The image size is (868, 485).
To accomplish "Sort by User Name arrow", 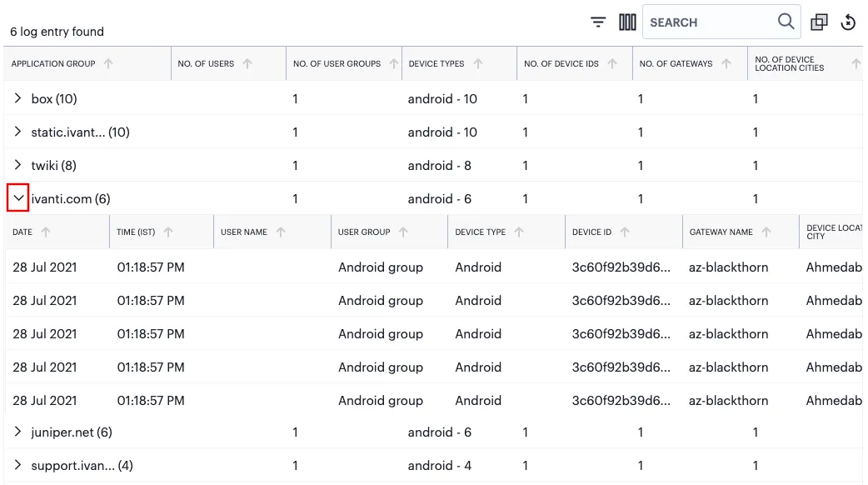I will click(281, 232).
